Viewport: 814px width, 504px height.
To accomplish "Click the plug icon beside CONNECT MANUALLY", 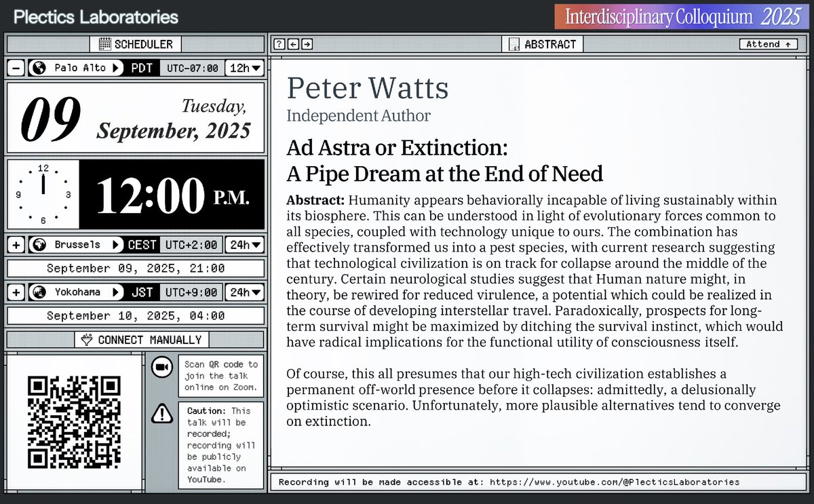I will coord(87,340).
